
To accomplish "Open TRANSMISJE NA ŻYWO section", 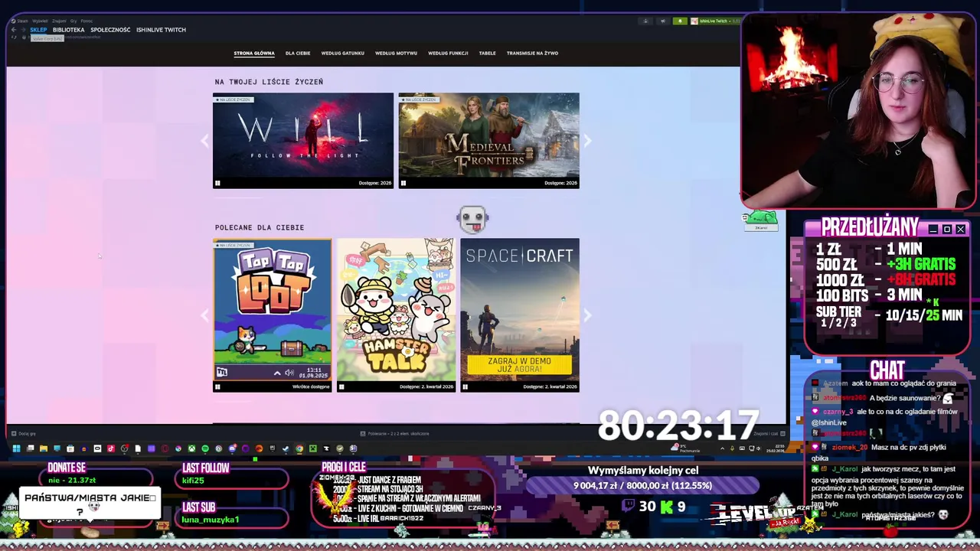I will pos(532,54).
